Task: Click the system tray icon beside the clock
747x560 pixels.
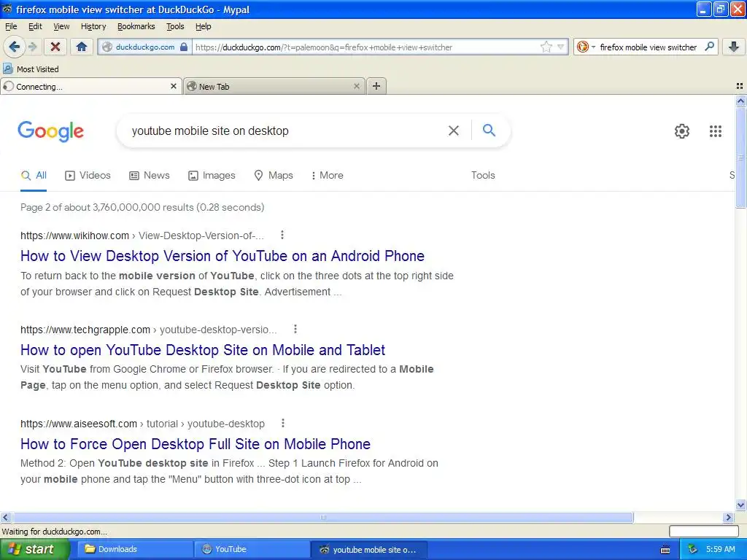Action: (x=693, y=550)
